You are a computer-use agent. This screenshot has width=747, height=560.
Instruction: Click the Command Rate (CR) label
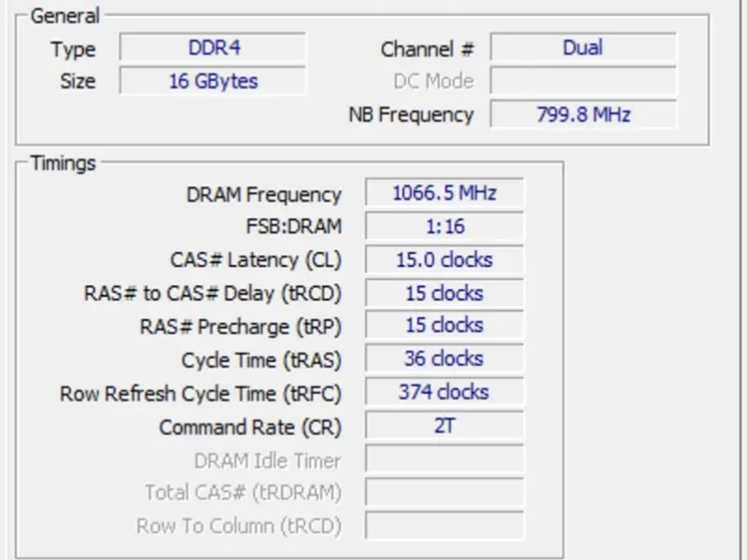point(250,427)
